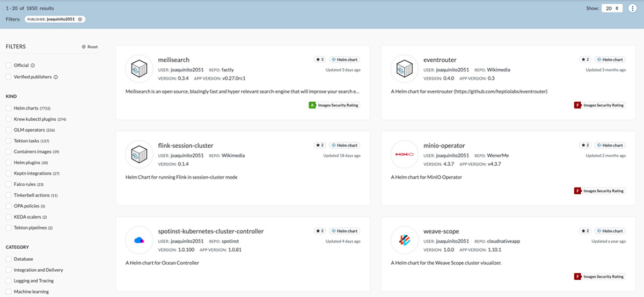644x297 pixels.
Task: Reset all filters
Action: [90, 47]
